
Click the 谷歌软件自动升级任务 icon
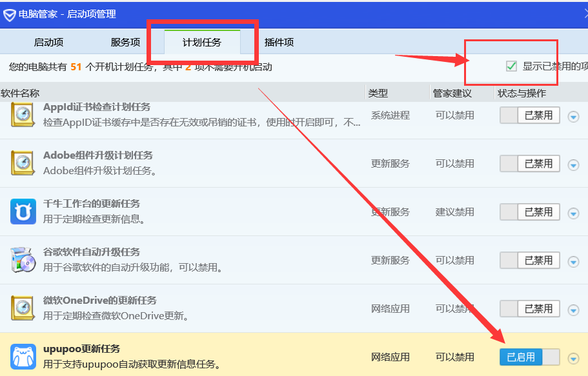point(23,260)
